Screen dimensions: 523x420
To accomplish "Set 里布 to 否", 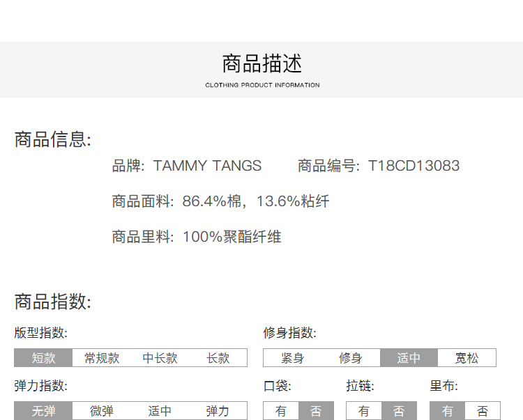I will (483, 411).
